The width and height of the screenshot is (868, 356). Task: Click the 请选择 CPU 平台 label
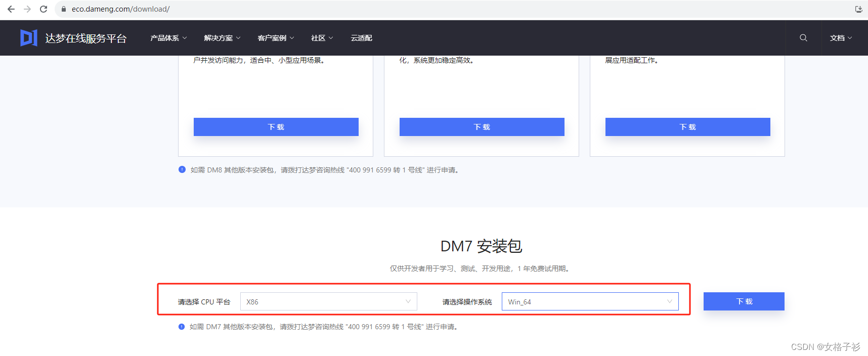[x=204, y=302]
